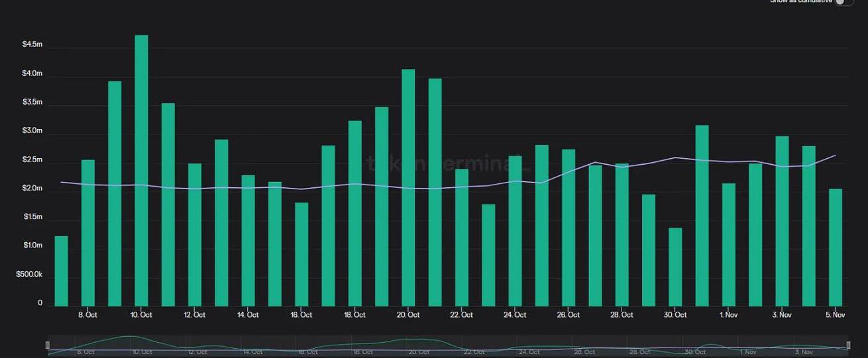Click the bar between 28. Oct and 30. Oct
The height and width of the screenshot is (358, 868).
click(649, 250)
